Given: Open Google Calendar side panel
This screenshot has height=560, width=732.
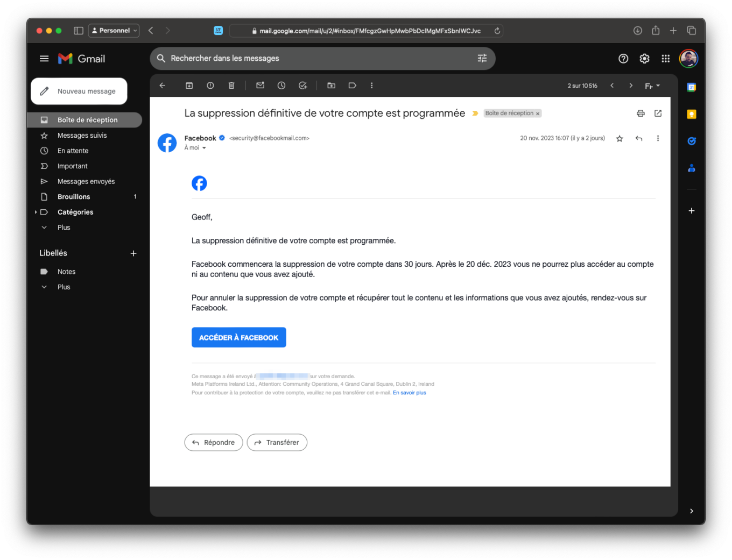Looking at the screenshot, I should (692, 87).
